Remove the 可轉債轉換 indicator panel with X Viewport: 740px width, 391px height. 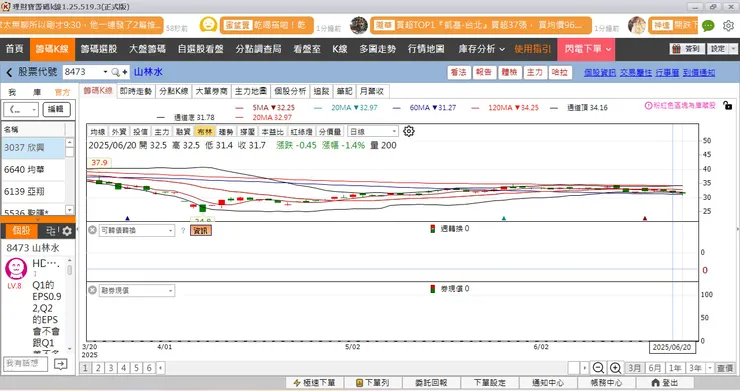92,230
